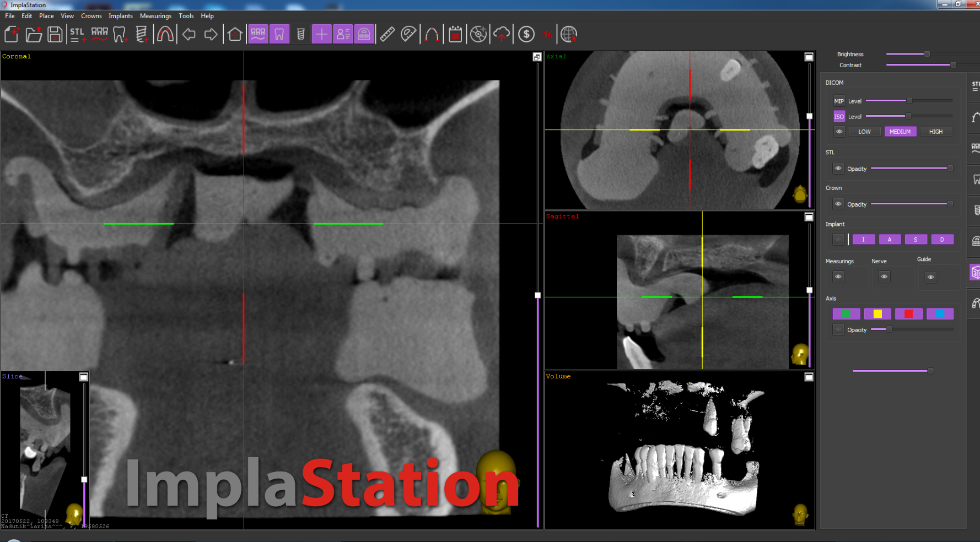Toggle the patient info toolbar button
This screenshot has height=542, width=980.
coord(343,34)
